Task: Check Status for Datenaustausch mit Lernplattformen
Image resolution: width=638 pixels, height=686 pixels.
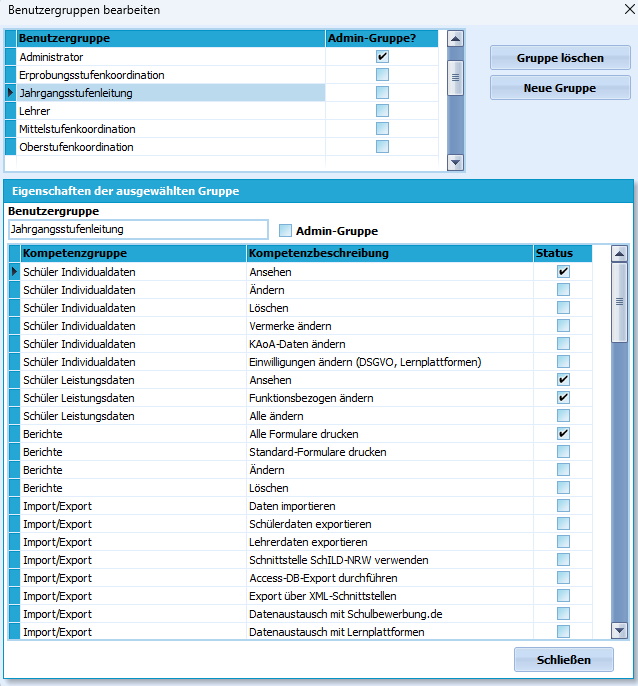Action: (563, 631)
